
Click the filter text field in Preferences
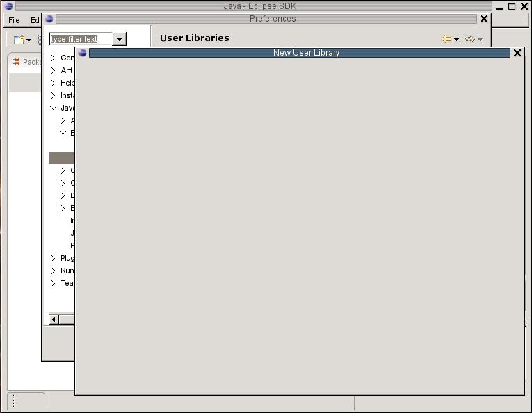(x=80, y=39)
